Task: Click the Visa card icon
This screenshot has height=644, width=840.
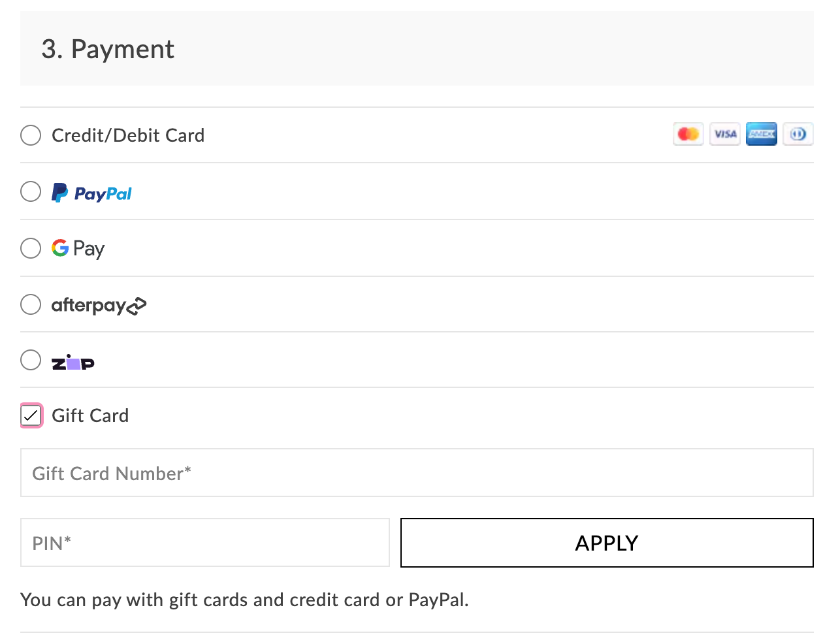Action: pos(725,134)
